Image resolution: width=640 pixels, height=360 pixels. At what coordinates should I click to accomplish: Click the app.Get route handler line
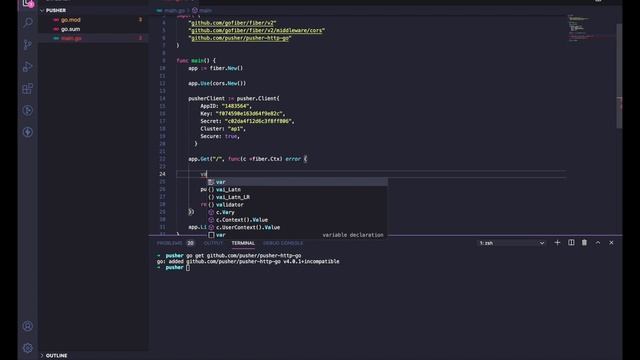pyautogui.click(x=248, y=159)
